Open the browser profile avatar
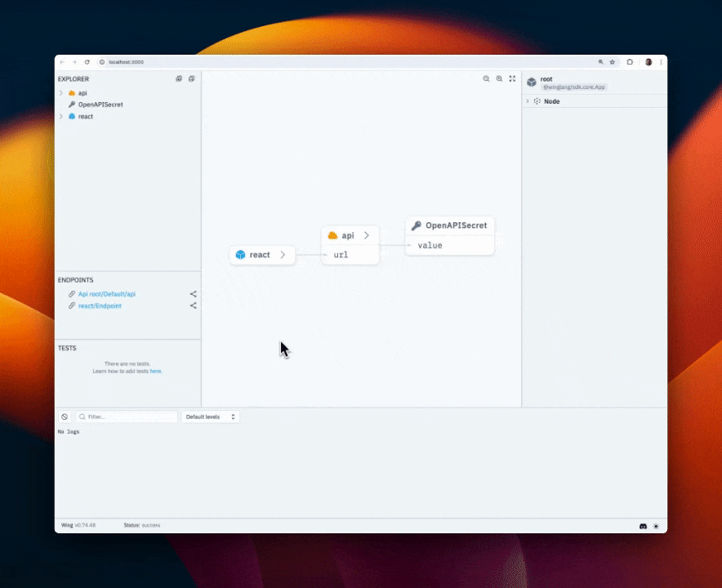The width and height of the screenshot is (722, 588). tap(648, 62)
